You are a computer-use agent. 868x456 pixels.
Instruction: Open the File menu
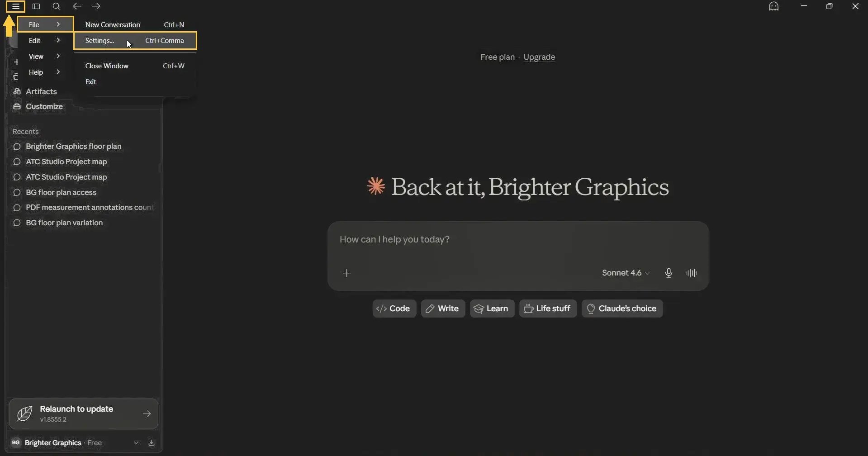(x=45, y=24)
